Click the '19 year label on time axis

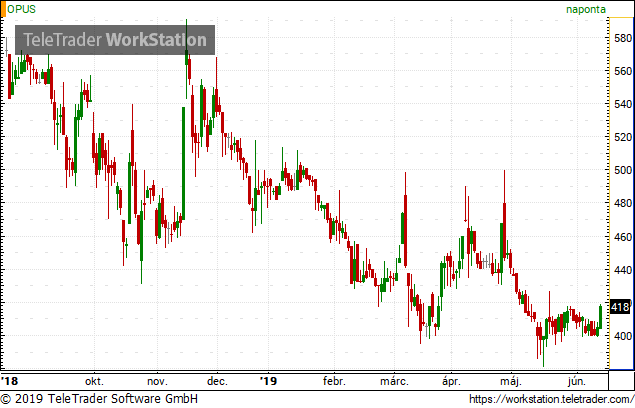click(x=268, y=381)
